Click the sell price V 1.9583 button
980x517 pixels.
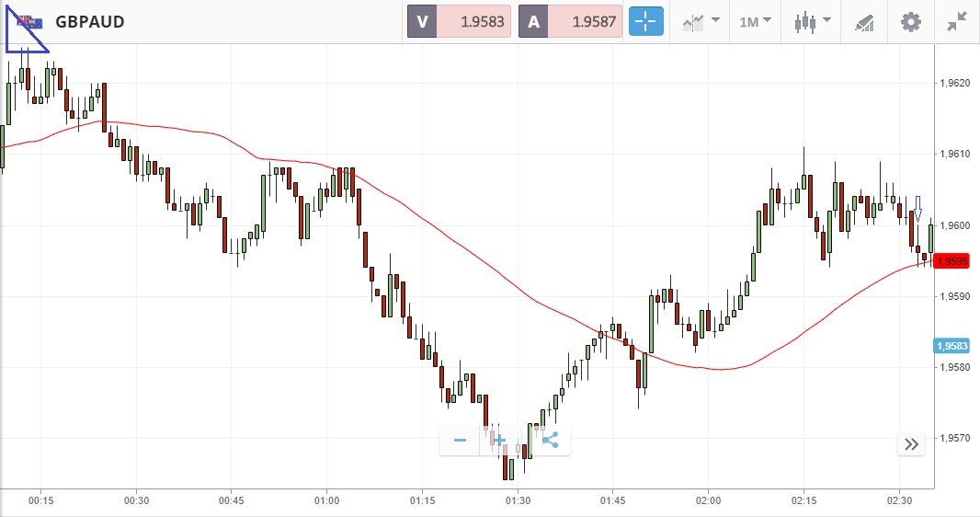point(460,21)
